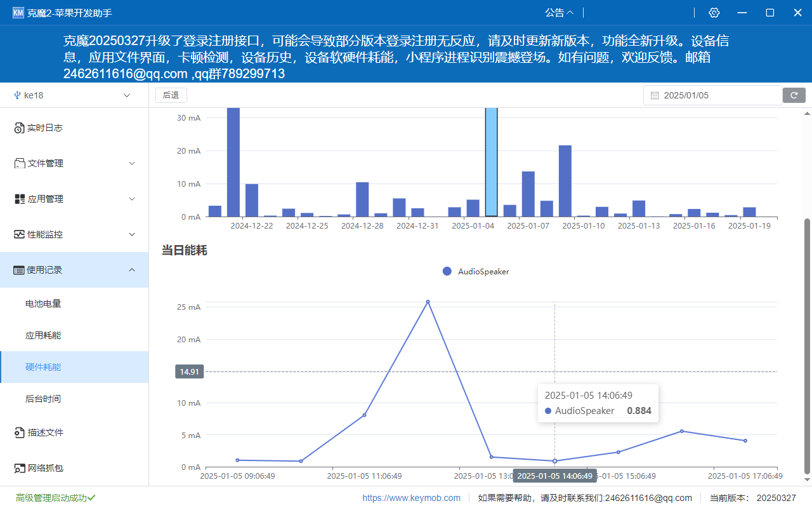The image size is (812, 508).
Task: Click the 使用记录 list icon
Action: [19, 271]
